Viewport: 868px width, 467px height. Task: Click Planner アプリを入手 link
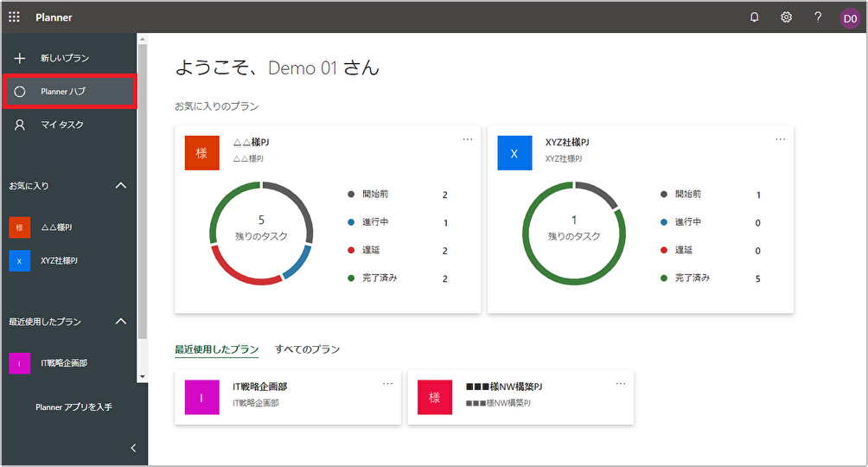[73, 407]
